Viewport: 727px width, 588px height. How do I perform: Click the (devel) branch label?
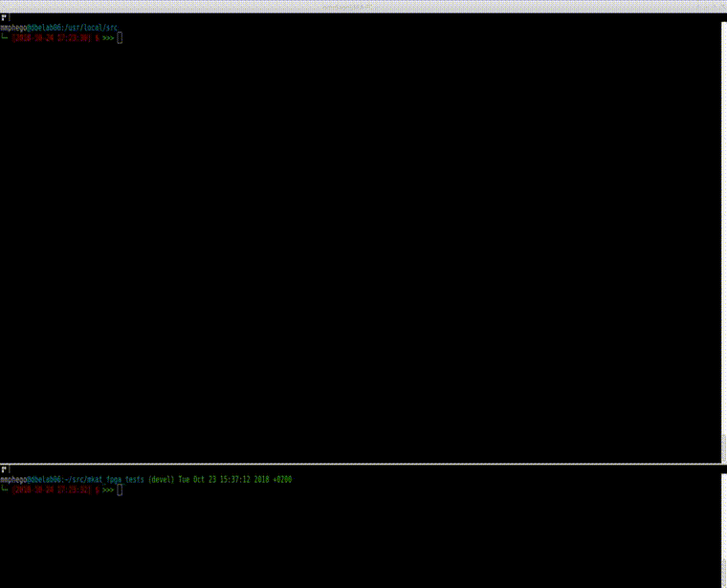point(162,480)
